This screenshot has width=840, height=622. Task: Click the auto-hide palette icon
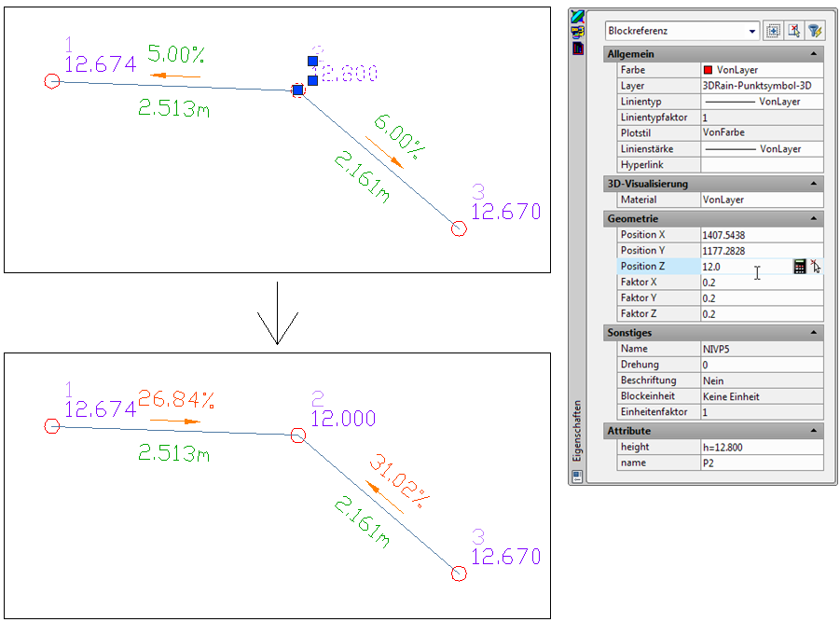click(x=578, y=32)
